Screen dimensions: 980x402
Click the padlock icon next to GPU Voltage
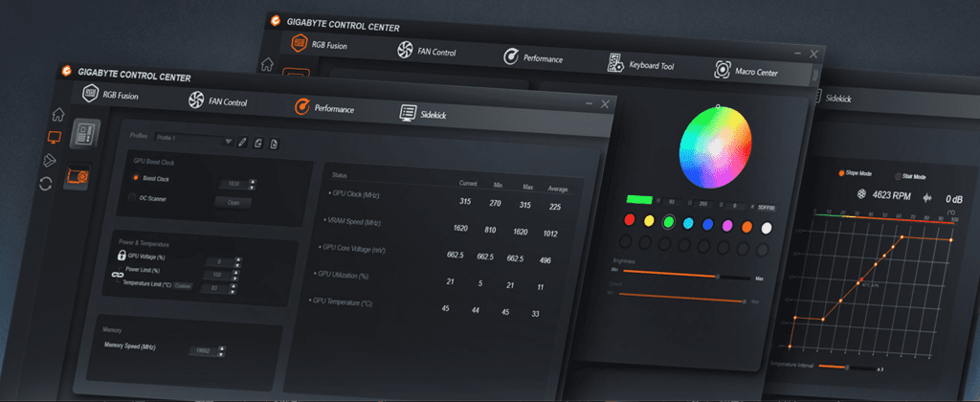[x=122, y=256]
